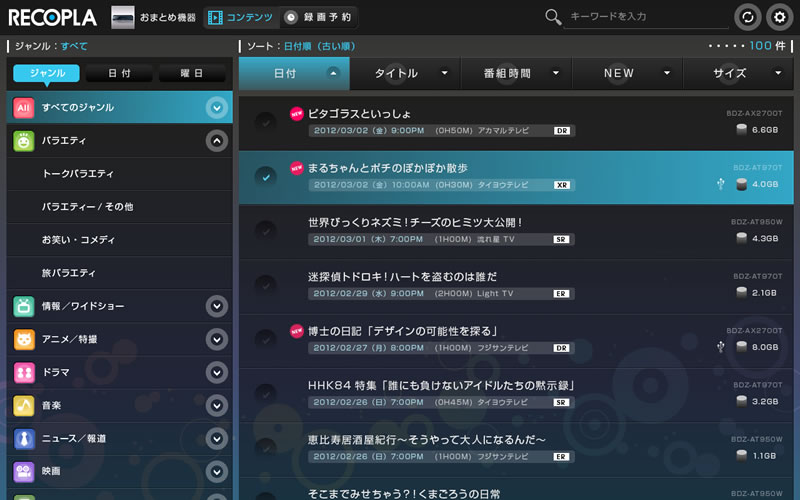Check the 迷探偵トドロキ checkbox

(x=266, y=286)
